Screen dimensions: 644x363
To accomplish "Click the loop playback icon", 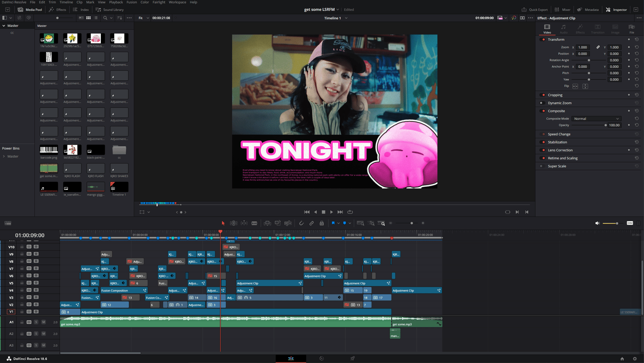I will click(350, 212).
